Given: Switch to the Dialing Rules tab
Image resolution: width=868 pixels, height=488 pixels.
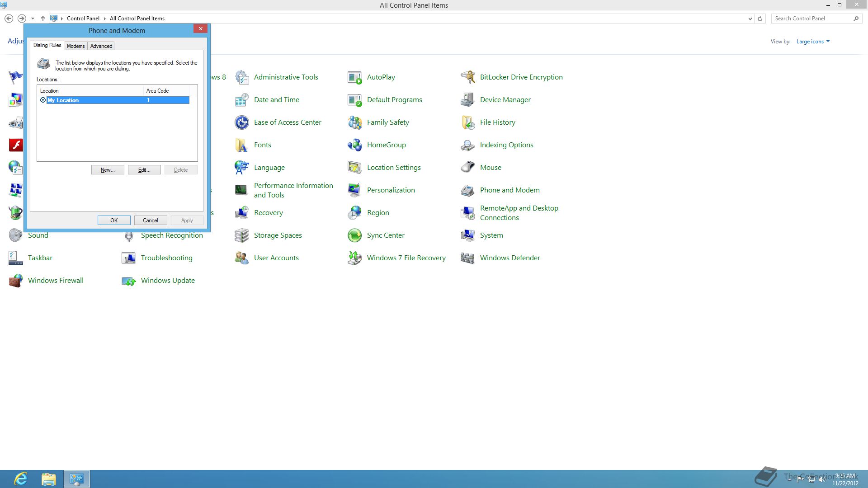Looking at the screenshot, I should pos(47,45).
